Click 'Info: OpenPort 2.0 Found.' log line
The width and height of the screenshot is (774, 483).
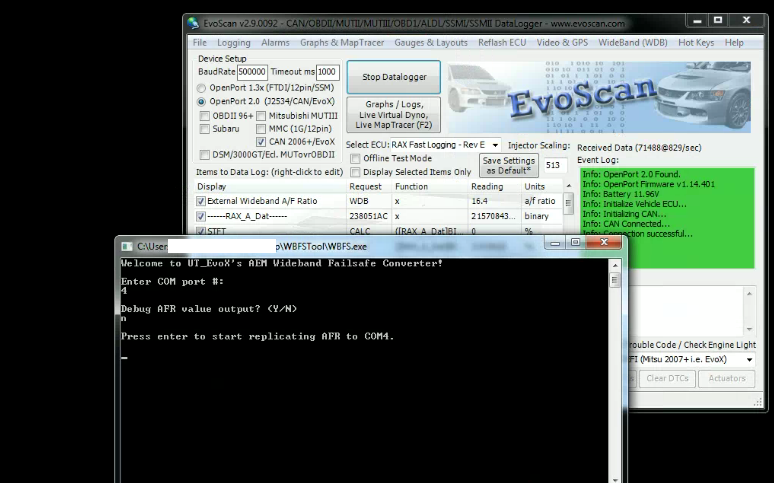[631, 174]
